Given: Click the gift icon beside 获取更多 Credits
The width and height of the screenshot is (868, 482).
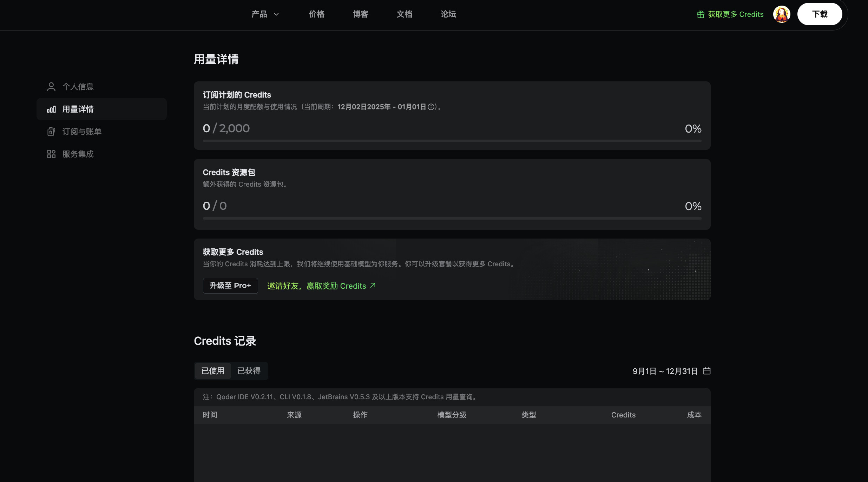Looking at the screenshot, I should pos(701,14).
